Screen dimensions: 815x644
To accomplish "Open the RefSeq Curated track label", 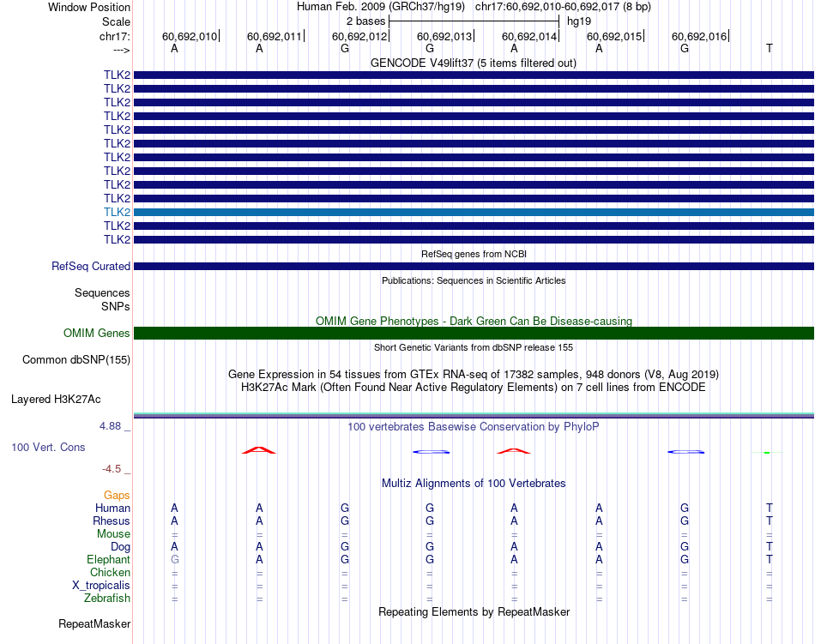I will coord(91,266).
